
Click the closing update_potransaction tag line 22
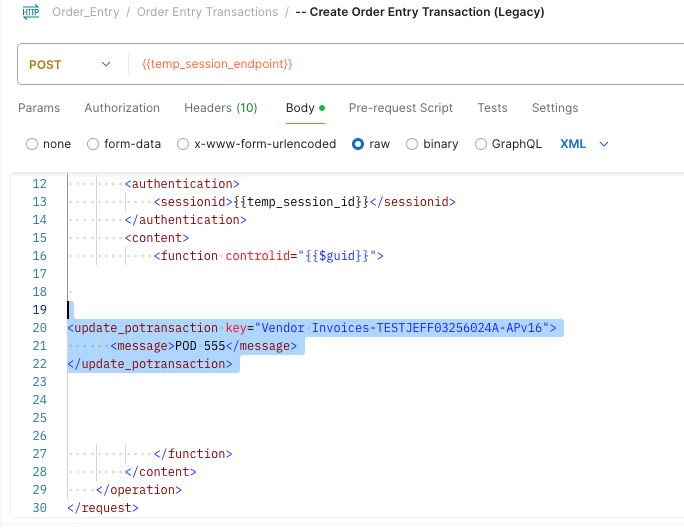(x=150, y=363)
